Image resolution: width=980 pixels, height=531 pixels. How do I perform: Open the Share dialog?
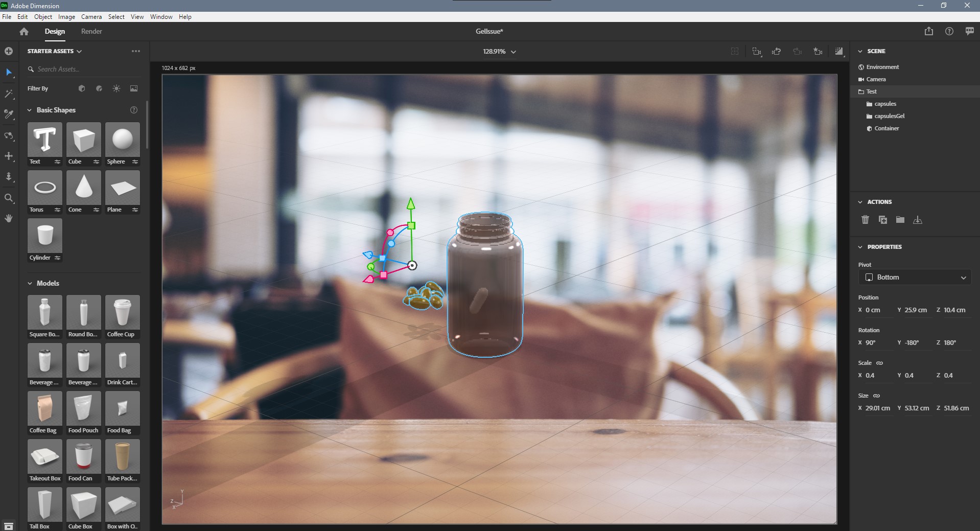[x=928, y=31]
